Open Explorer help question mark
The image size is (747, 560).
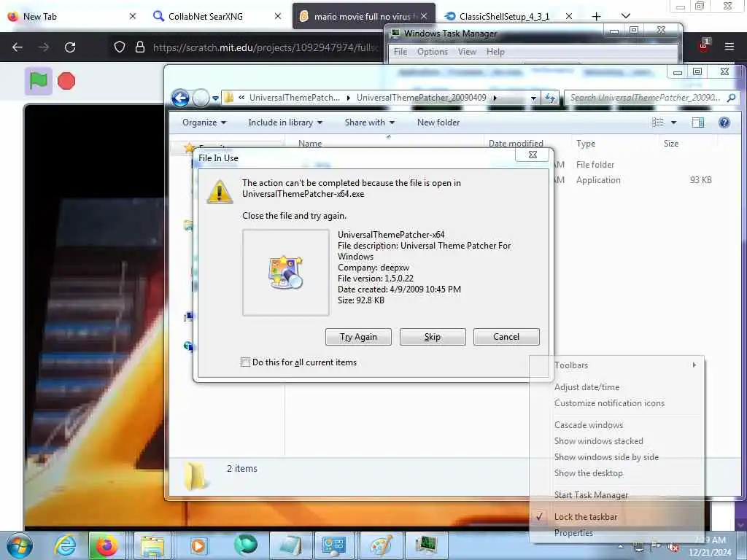pyautogui.click(x=724, y=122)
